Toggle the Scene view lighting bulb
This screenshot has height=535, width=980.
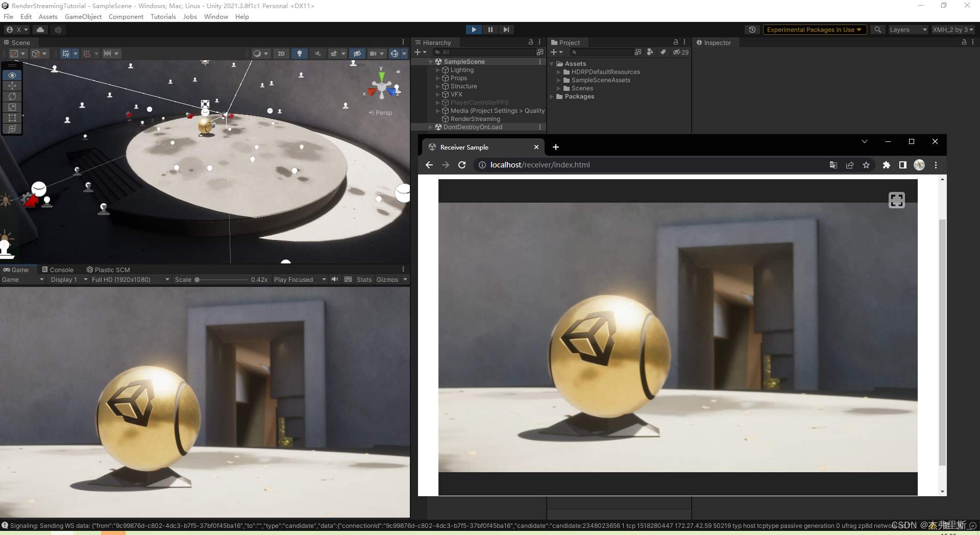point(300,53)
